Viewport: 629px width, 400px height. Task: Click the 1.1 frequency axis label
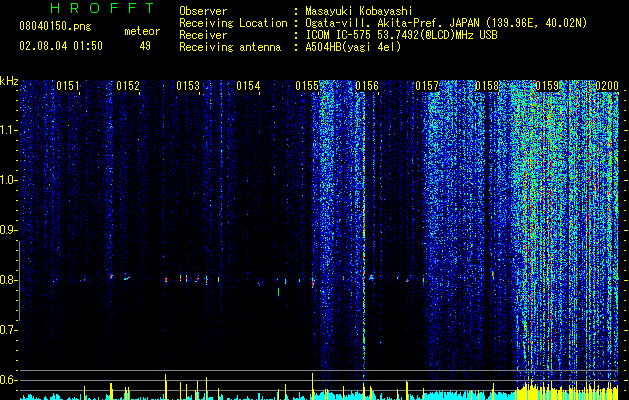[x=8, y=130]
